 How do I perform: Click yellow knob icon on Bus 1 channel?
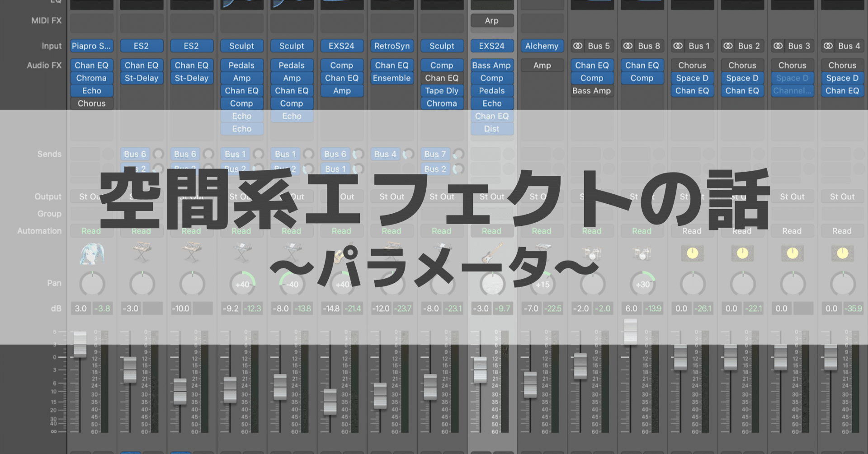click(x=692, y=253)
